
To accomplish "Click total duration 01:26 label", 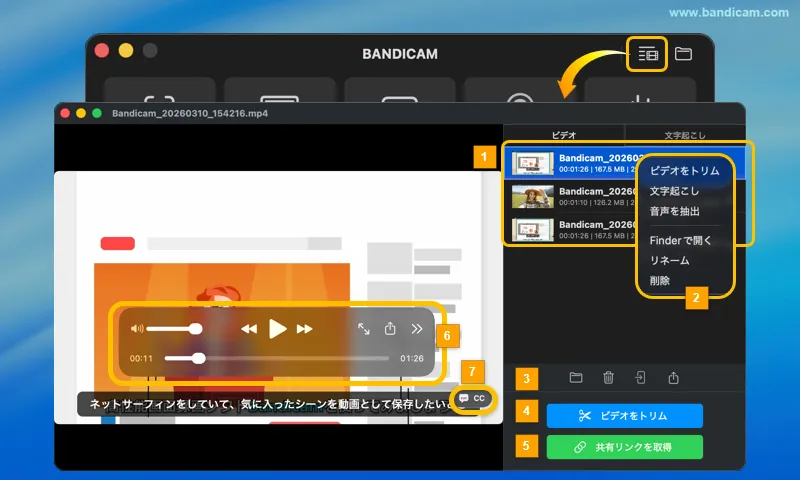I will click(x=412, y=359).
